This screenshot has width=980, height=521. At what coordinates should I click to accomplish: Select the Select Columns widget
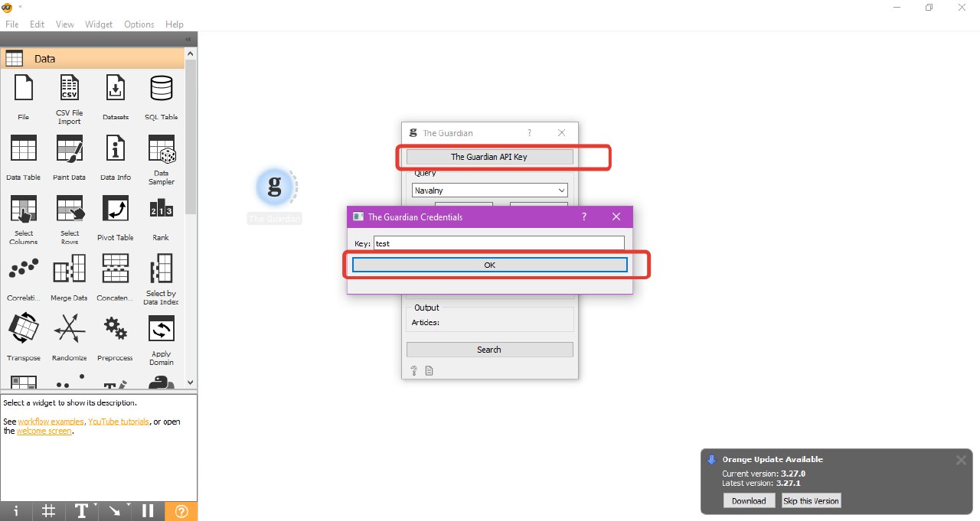pyautogui.click(x=24, y=208)
